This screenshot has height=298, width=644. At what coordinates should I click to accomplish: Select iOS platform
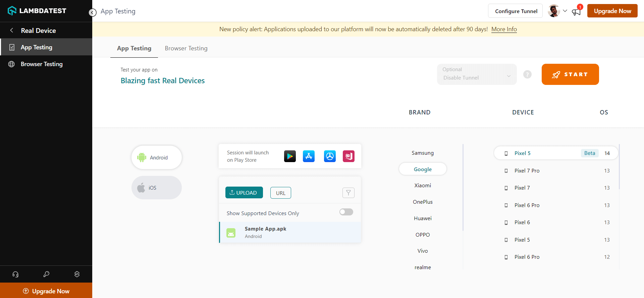(157, 188)
